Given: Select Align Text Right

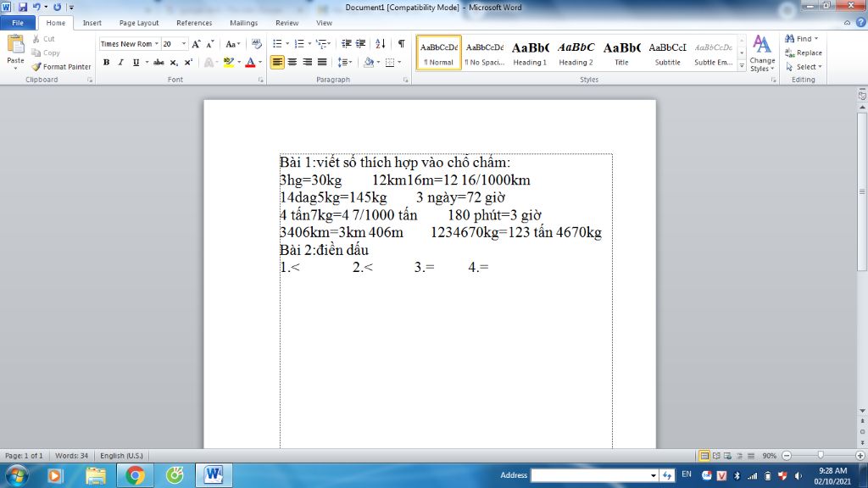Looking at the screenshot, I should [307, 62].
